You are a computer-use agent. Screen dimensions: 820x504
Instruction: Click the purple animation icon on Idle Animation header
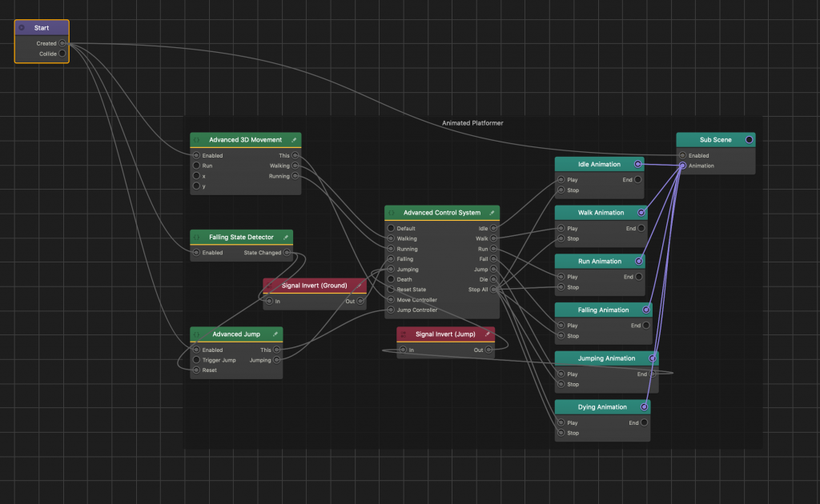637,163
